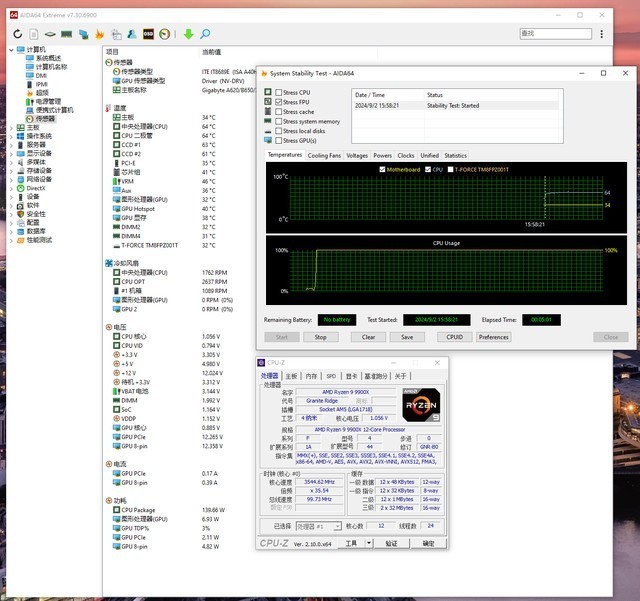
Task: Switch to the Statistics tab
Action: coord(456,156)
